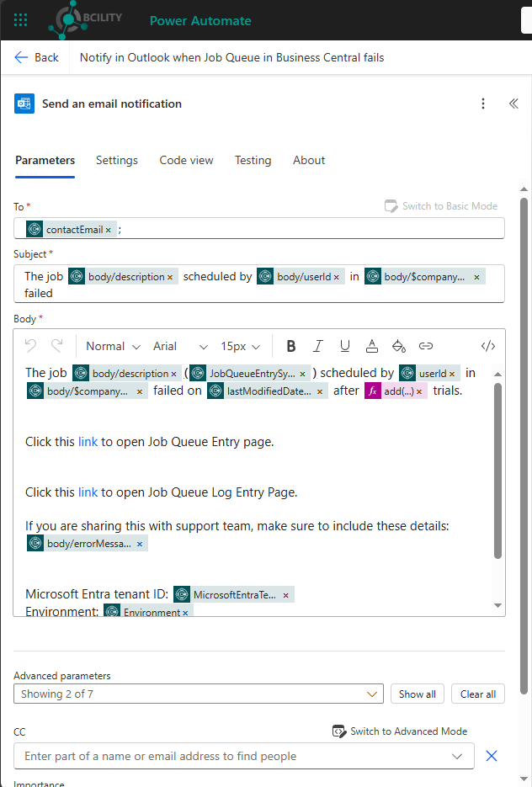Toggle underline formatting

(345, 346)
